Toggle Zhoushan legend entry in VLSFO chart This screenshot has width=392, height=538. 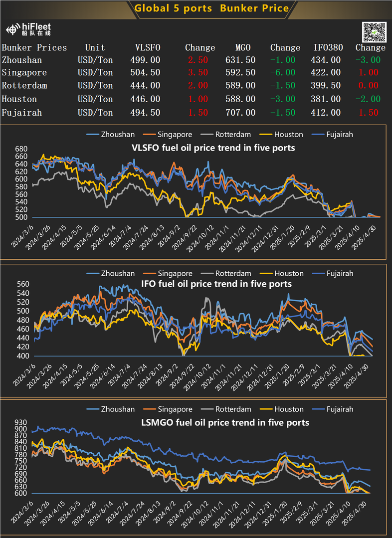coord(110,134)
